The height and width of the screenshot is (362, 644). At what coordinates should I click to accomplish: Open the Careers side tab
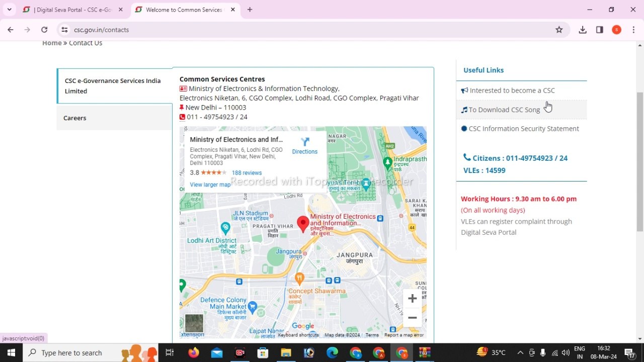click(115, 118)
